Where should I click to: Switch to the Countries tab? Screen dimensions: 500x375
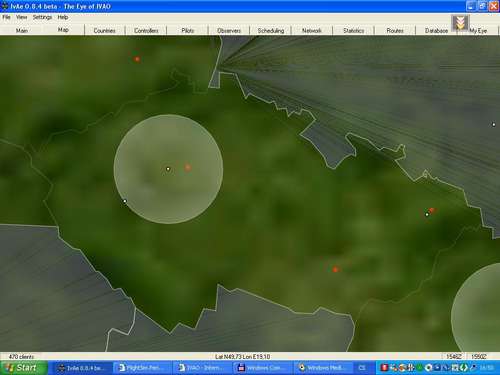click(x=104, y=30)
